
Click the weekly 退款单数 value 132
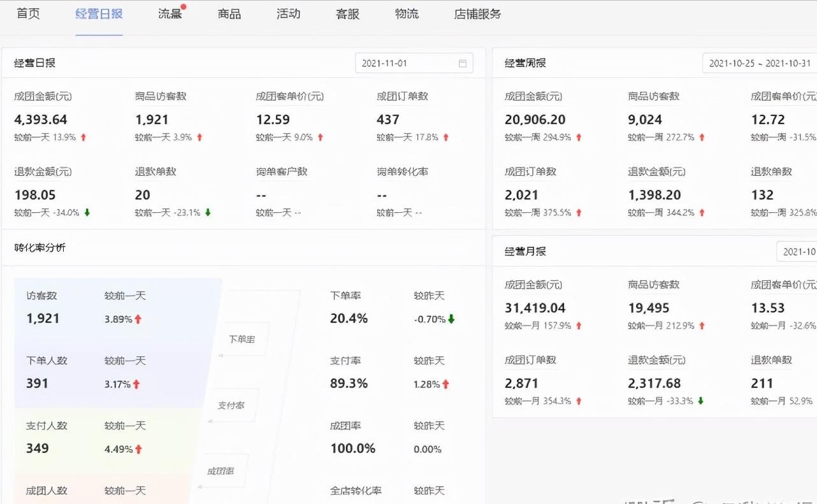(x=762, y=194)
